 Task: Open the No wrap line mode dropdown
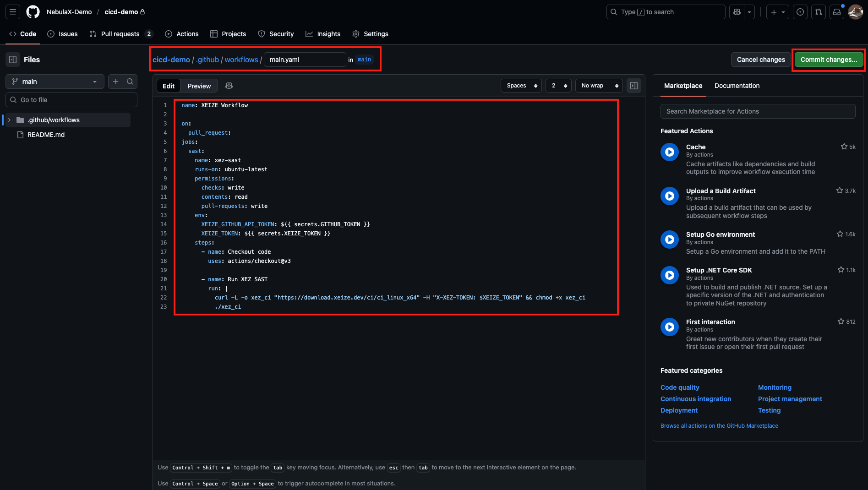tap(599, 86)
